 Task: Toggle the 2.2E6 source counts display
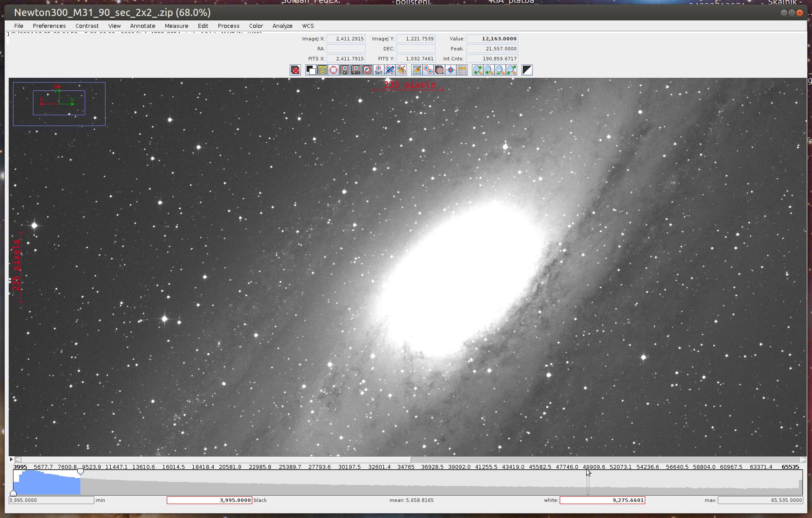pyautogui.click(x=356, y=70)
